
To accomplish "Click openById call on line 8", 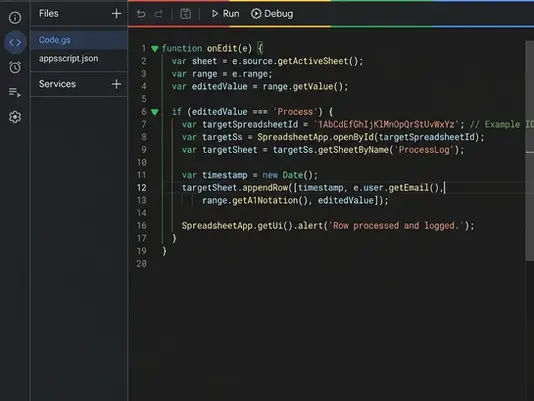I will click(x=354, y=137).
